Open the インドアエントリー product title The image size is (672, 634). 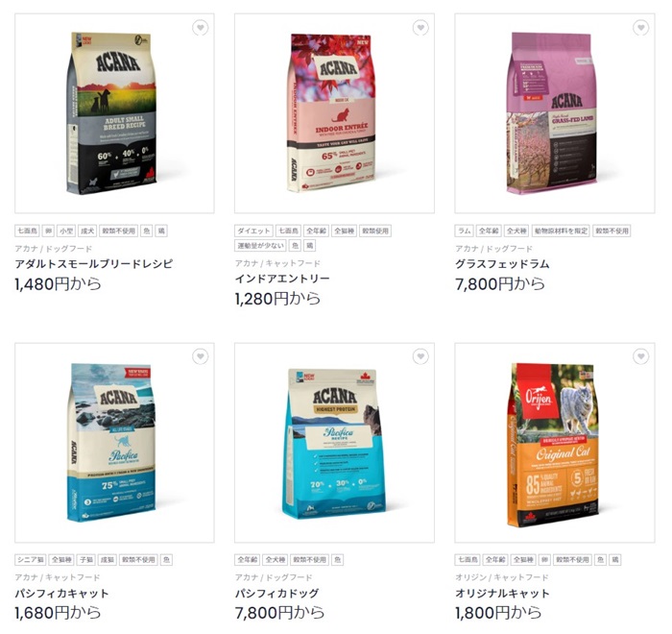coord(282,279)
